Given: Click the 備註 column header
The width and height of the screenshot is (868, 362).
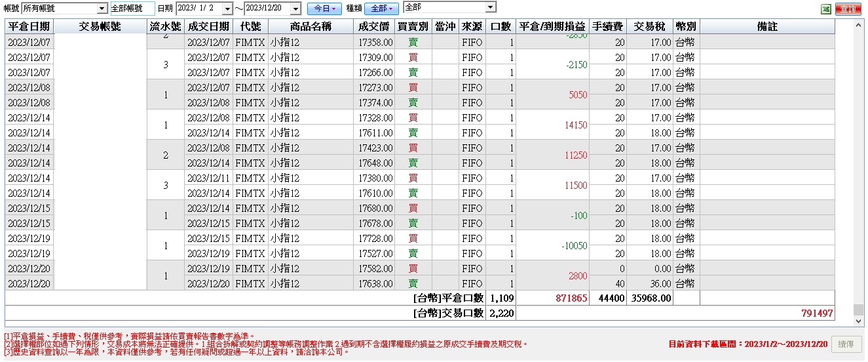Looking at the screenshot, I should (x=767, y=26).
